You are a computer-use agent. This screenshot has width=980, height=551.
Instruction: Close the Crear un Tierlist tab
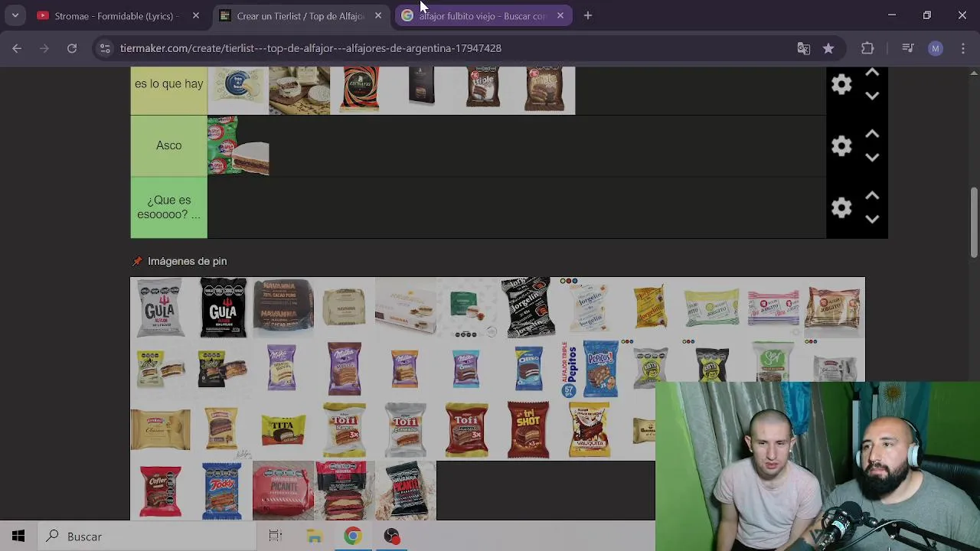point(378,15)
